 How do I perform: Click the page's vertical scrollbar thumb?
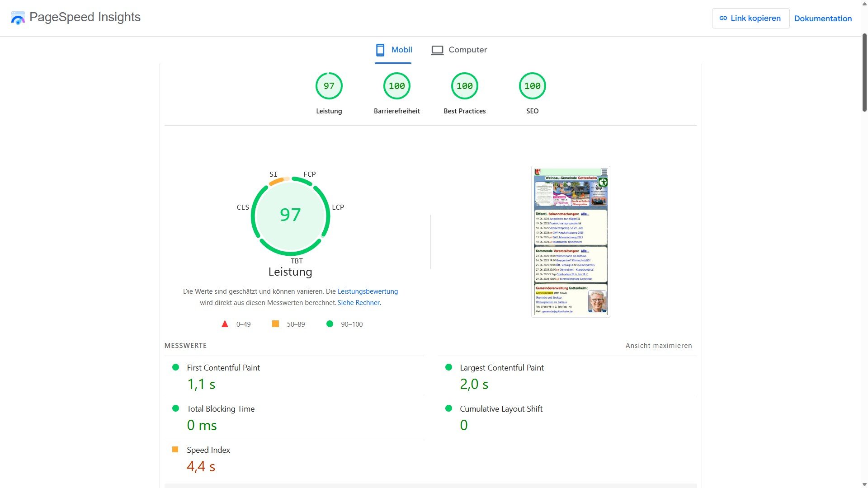point(864,72)
